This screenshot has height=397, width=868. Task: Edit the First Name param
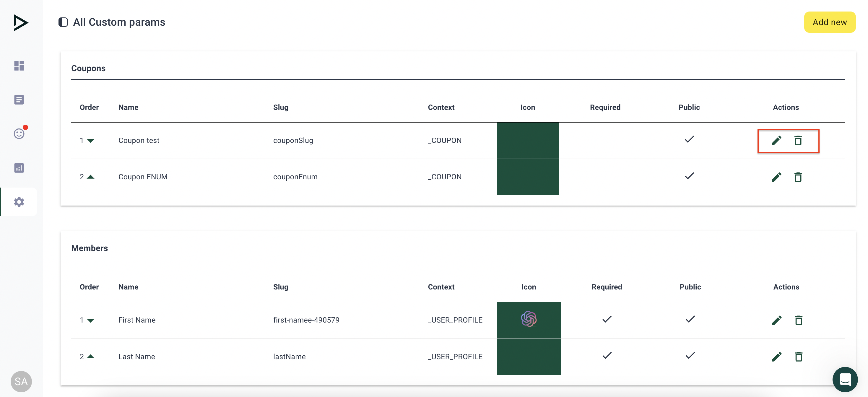point(776,320)
